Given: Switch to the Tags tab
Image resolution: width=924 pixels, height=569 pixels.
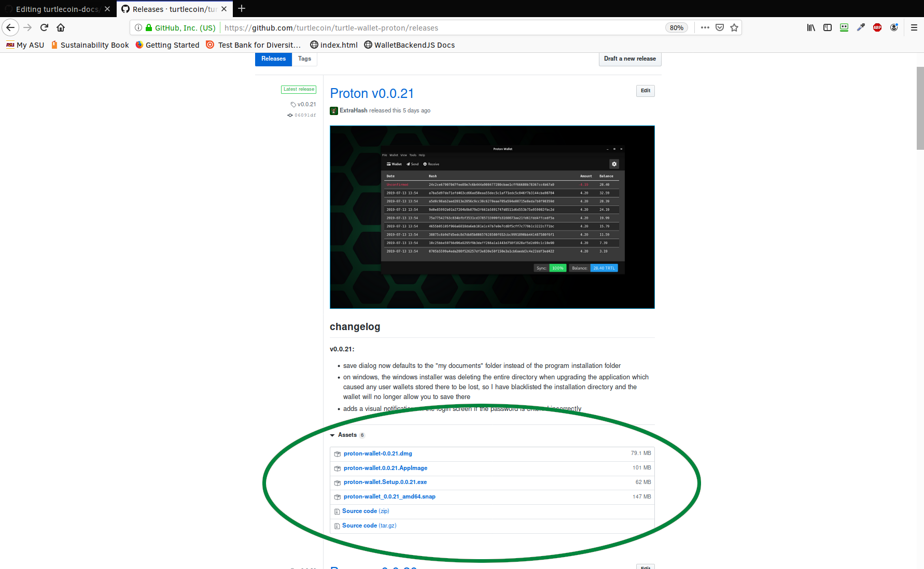Looking at the screenshot, I should [x=304, y=59].
